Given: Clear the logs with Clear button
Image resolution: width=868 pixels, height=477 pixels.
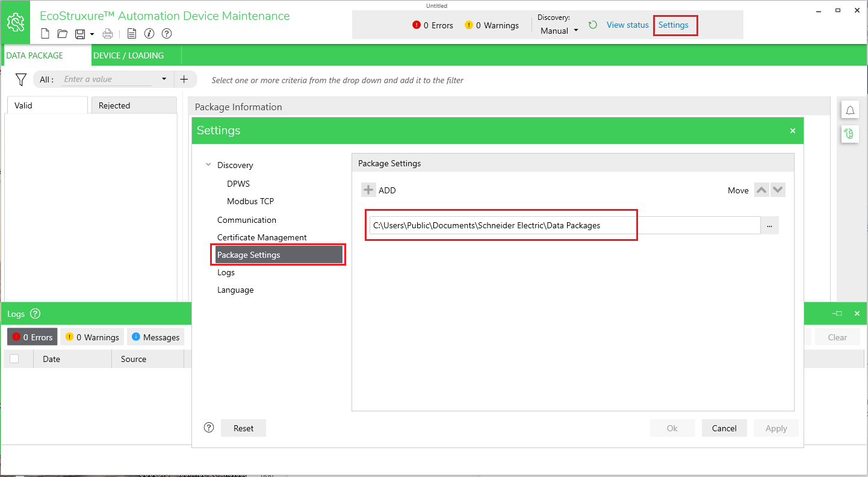Looking at the screenshot, I should [837, 337].
